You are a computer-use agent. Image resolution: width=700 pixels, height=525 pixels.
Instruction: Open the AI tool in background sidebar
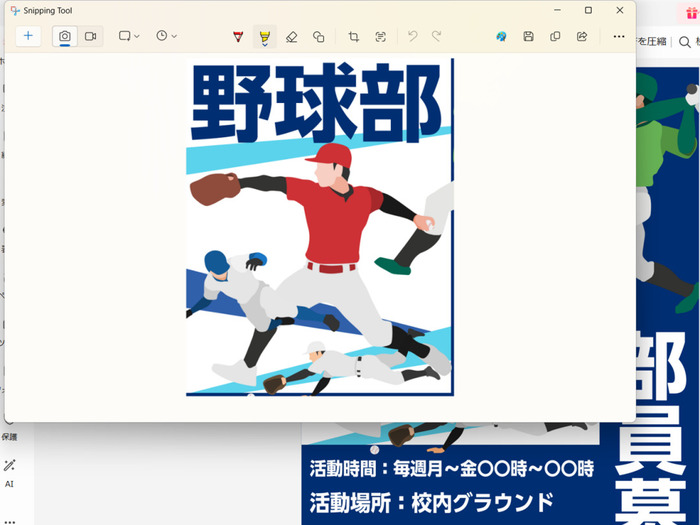(9, 472)
